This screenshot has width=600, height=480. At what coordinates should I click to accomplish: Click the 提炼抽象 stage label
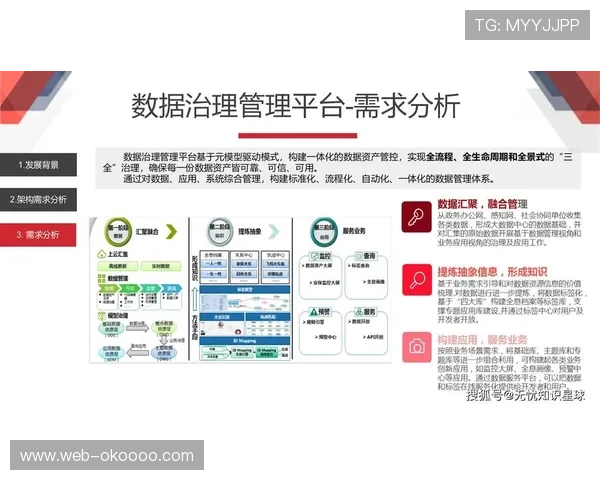tap(249, 231)
